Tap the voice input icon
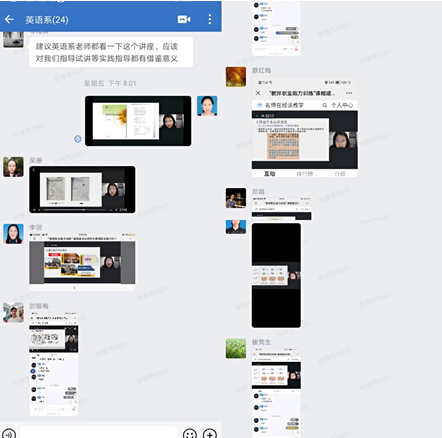 click(8, 433)
